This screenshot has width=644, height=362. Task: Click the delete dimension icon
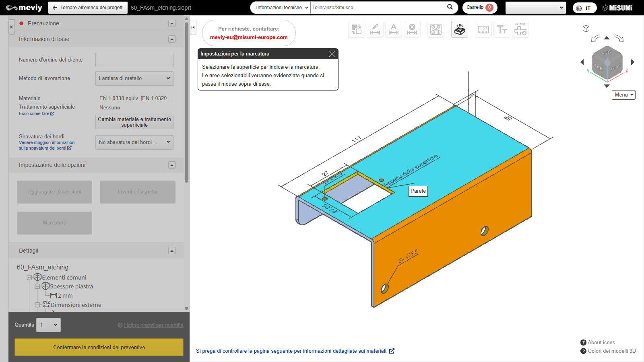[412, 29]
